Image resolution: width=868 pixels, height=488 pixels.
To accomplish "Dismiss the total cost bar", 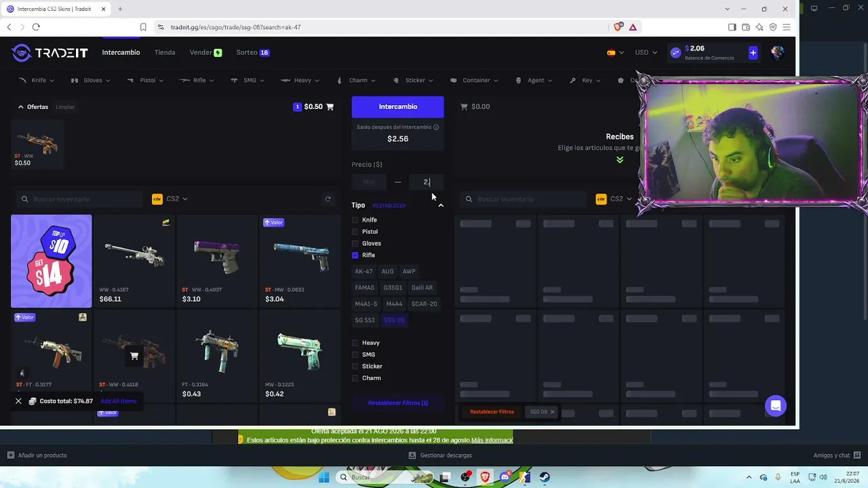I will [18, 401].
